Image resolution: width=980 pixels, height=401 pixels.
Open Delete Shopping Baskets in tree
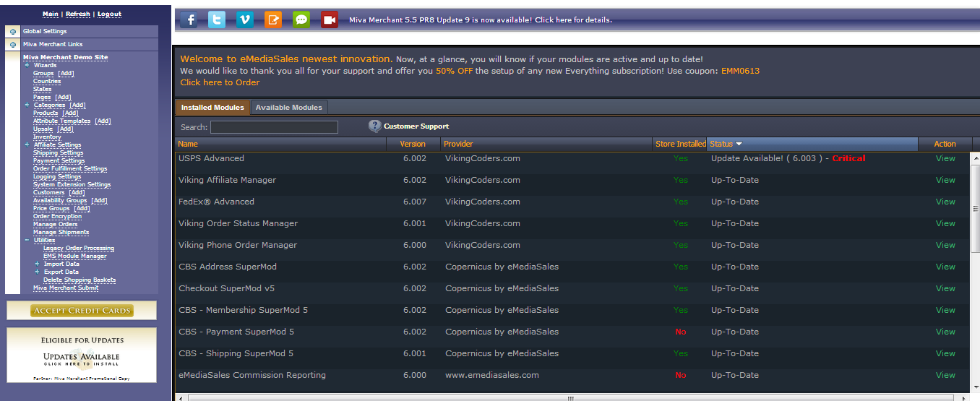(x=79, y=280)
